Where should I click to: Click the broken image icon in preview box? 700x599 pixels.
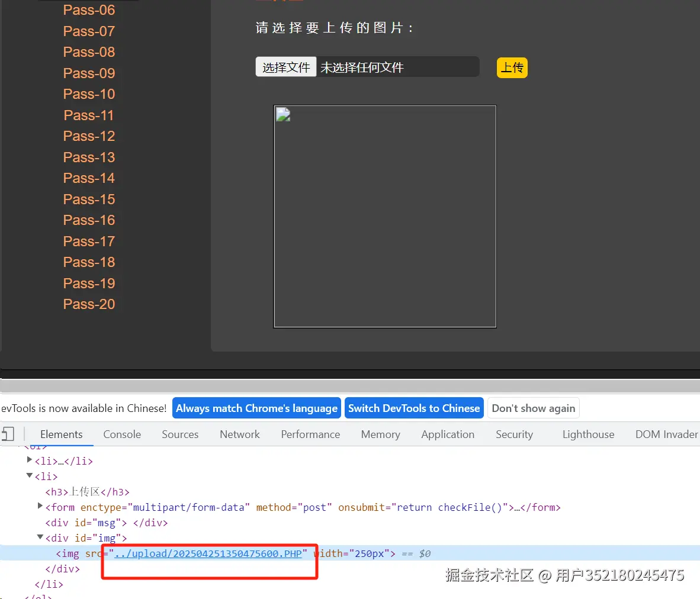[283, 115]
